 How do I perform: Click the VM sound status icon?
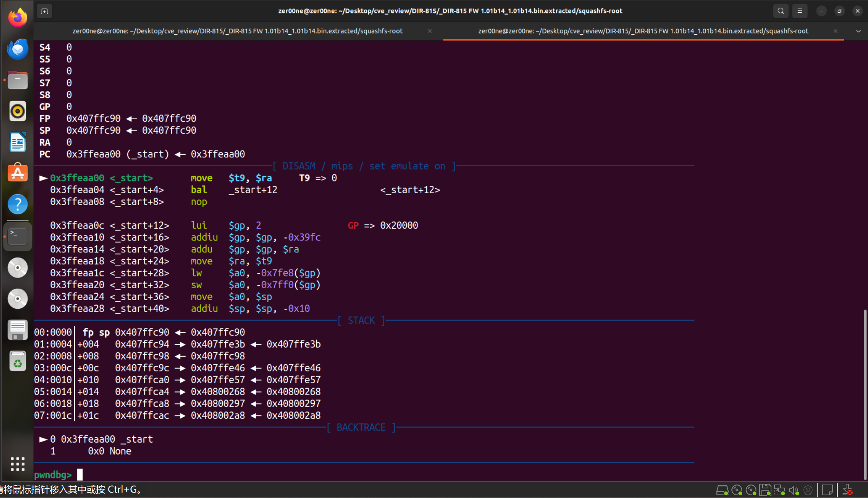pyautogui.click(x=794, y=490)
